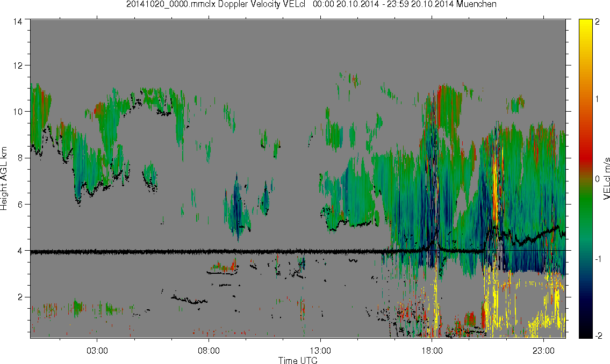Click the '18:00' time axis label
This screenshot has width=610, height=364.
click(x=432, y=351)
